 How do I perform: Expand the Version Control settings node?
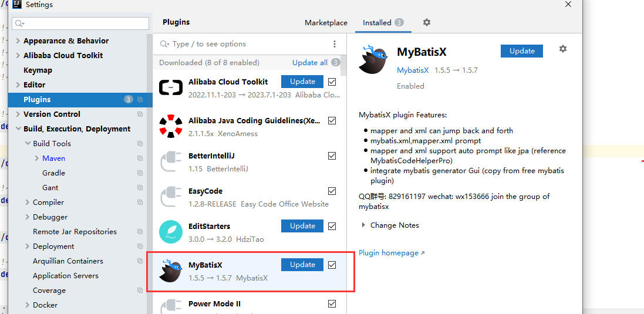pos(18,114)
